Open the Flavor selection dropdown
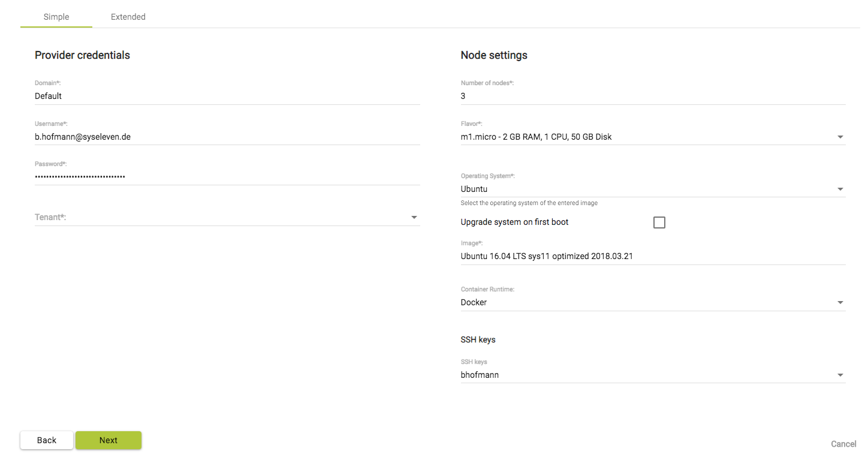 point(840,136)
